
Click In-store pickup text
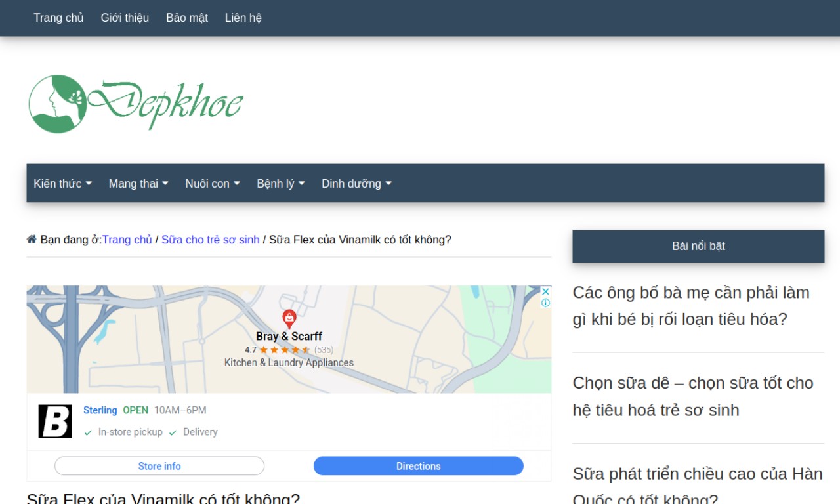click(131, 432)
